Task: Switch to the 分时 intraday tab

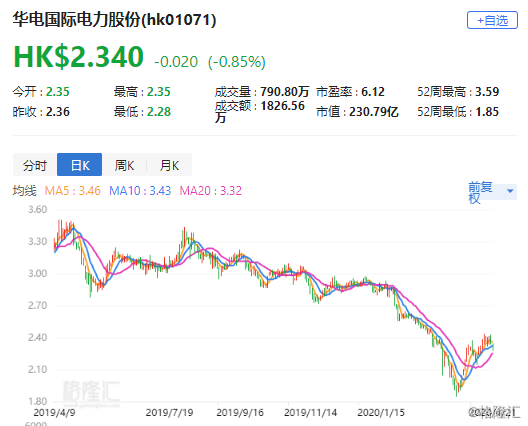Action: coord(35,165)
